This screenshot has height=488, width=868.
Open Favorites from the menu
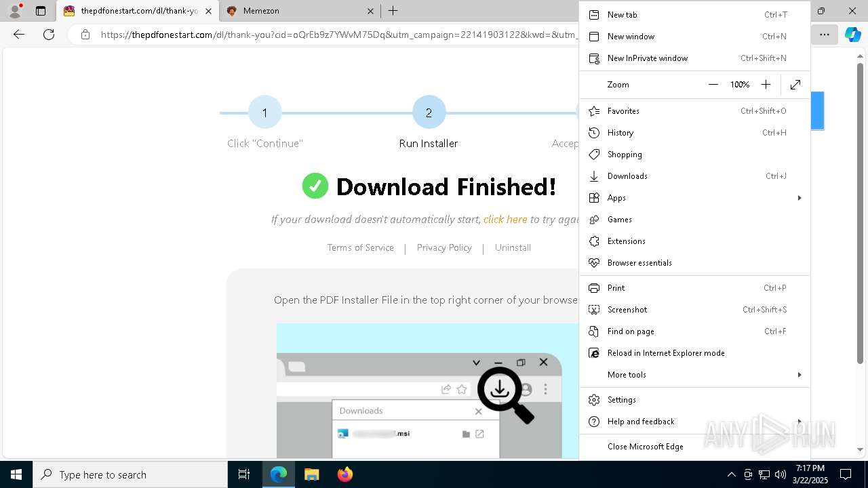(x=694, y=110)
